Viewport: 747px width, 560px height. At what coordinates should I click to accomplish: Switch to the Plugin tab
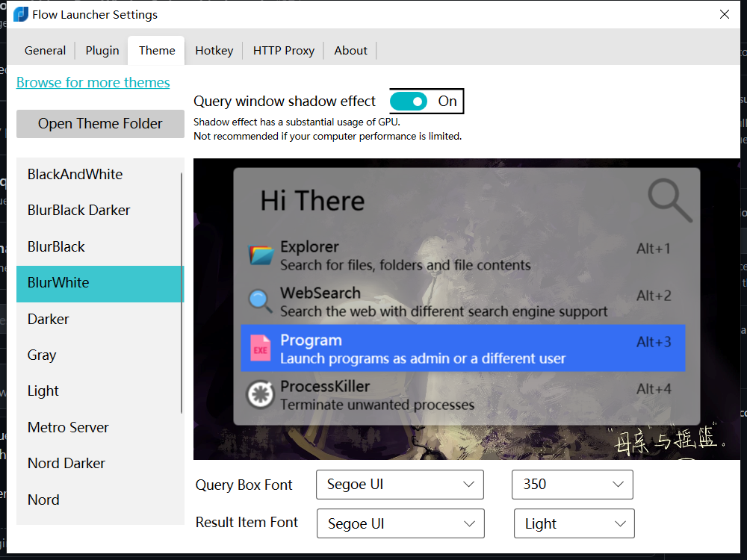coord(102,51)
